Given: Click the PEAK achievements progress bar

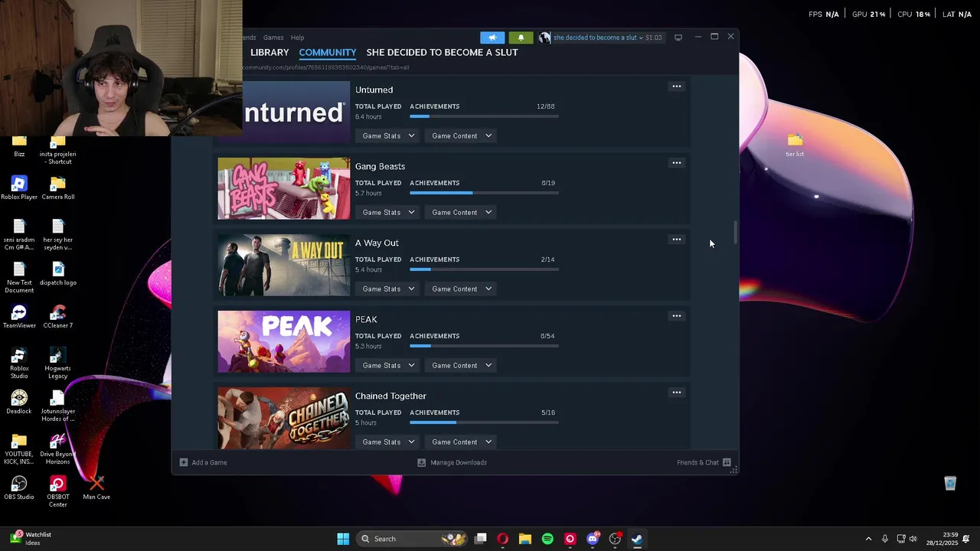Looking at the screenshot, I should click(x=484, y=346).
